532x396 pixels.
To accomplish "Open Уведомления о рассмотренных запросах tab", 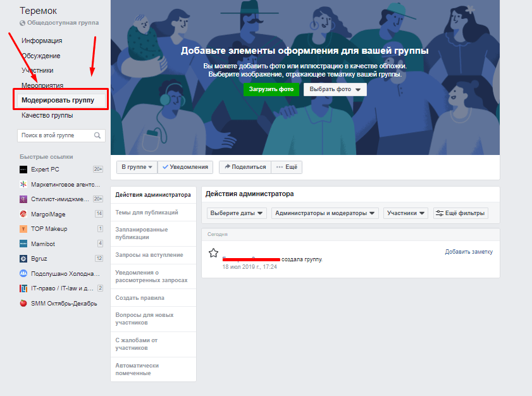I will (153, 276).
